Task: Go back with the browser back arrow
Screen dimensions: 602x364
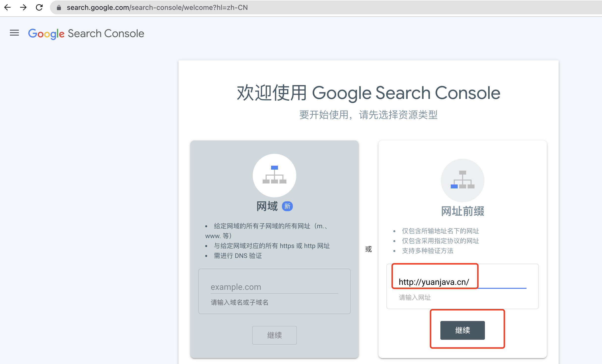Action: pos(8,7)
